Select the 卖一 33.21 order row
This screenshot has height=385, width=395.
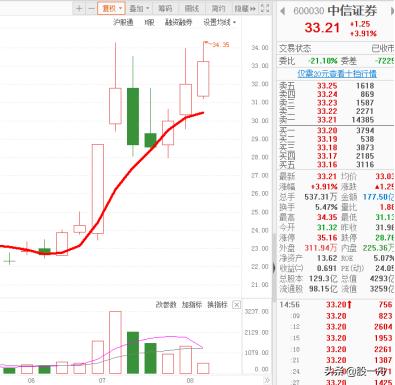pos(336,120)
